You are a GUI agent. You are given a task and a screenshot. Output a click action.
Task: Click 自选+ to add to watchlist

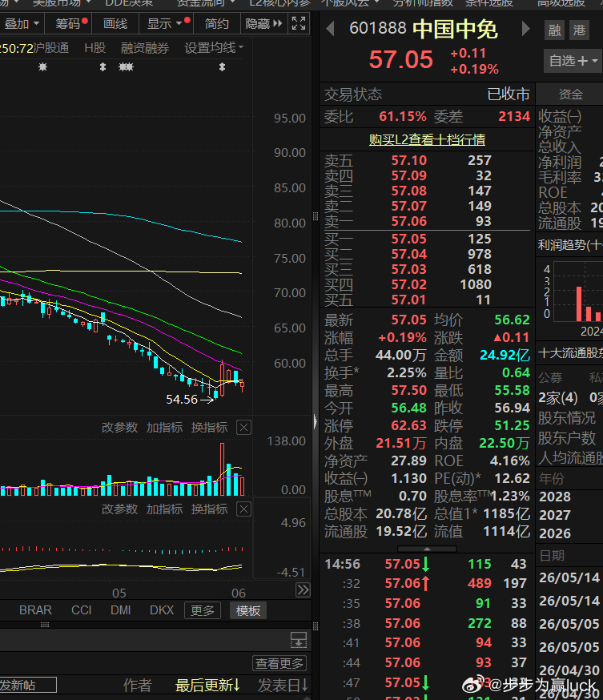tap(568, 61)
